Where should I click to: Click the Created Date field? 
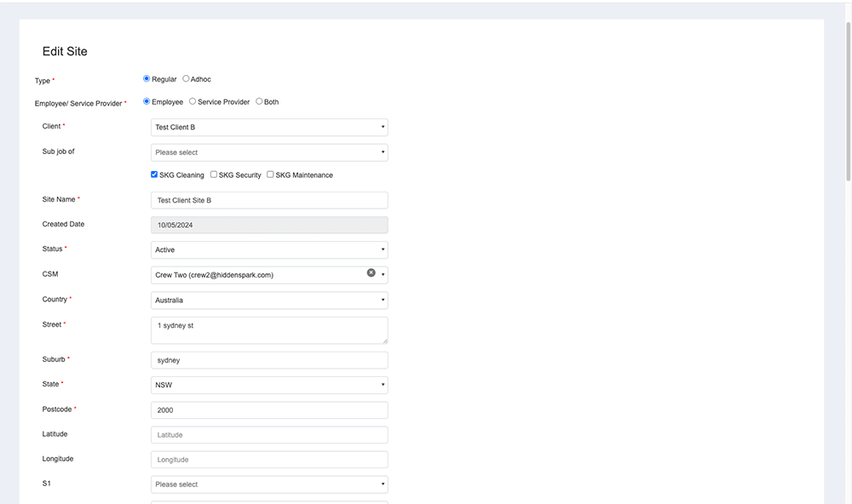(269, 225)
